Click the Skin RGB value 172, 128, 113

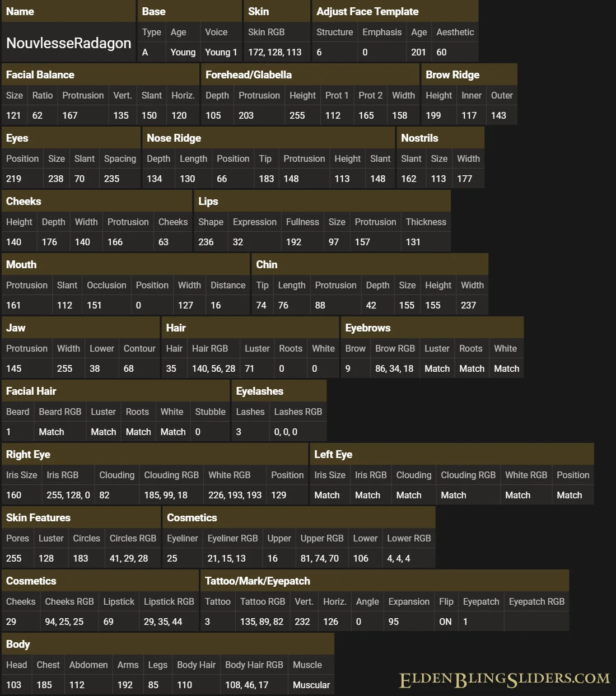274,52
